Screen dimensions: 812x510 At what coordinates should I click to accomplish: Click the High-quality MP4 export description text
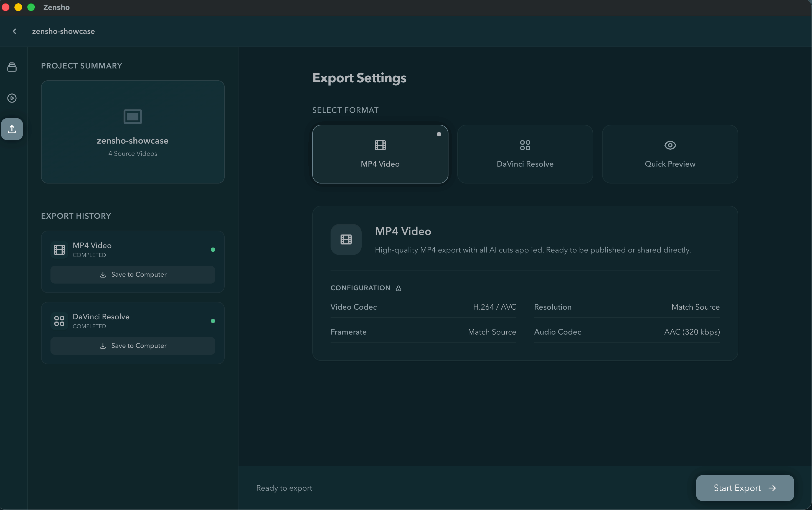(533, 250)
